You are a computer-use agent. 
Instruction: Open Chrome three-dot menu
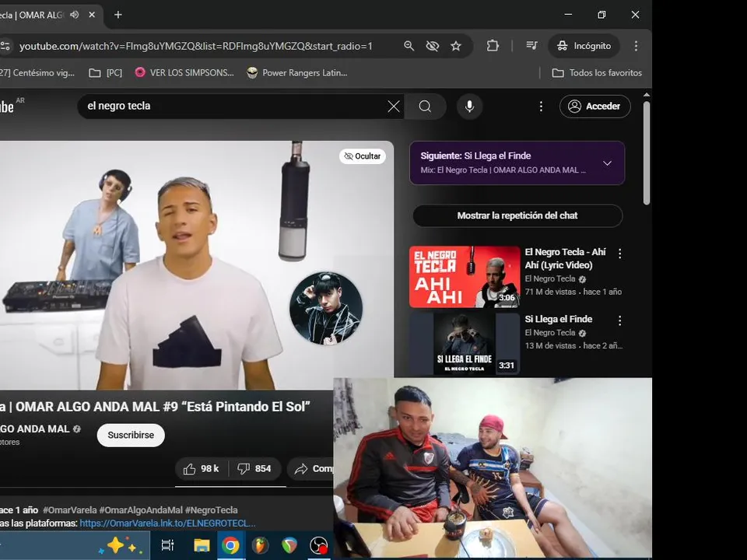pyautogui.click(x=636, y=46)
